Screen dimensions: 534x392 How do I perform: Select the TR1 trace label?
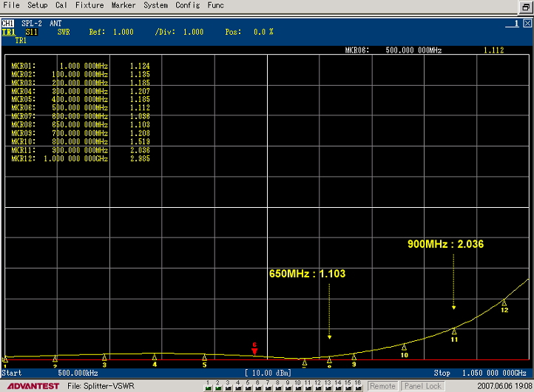pos(9,32)
